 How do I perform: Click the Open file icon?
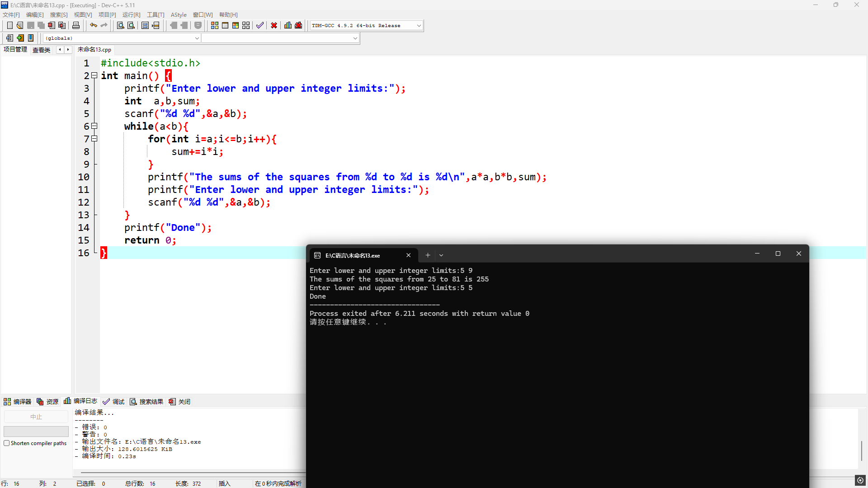pos(20,25)
